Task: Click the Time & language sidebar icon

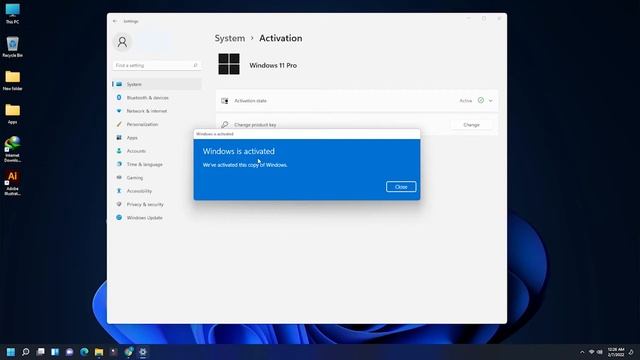Action: pos(119,164)
